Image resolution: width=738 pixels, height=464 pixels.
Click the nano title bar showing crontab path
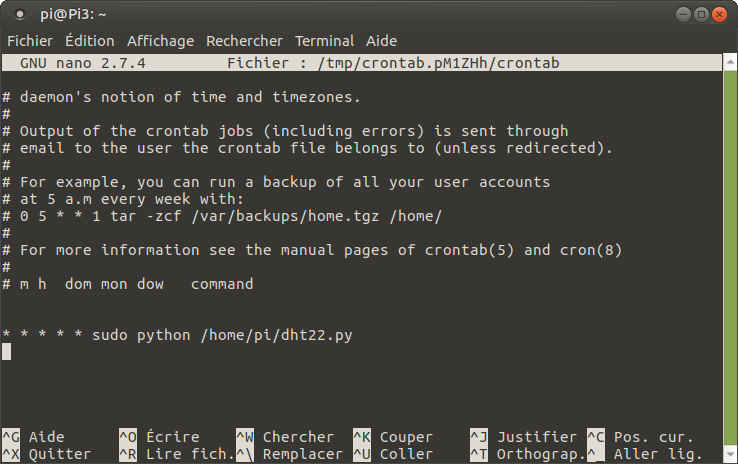click(x=369, y=63)
